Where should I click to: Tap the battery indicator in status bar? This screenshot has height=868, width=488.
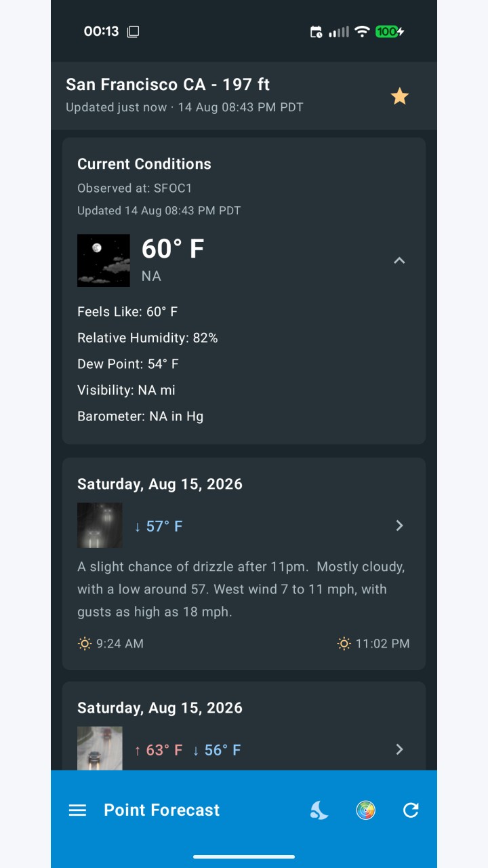[x=389, y=31]
